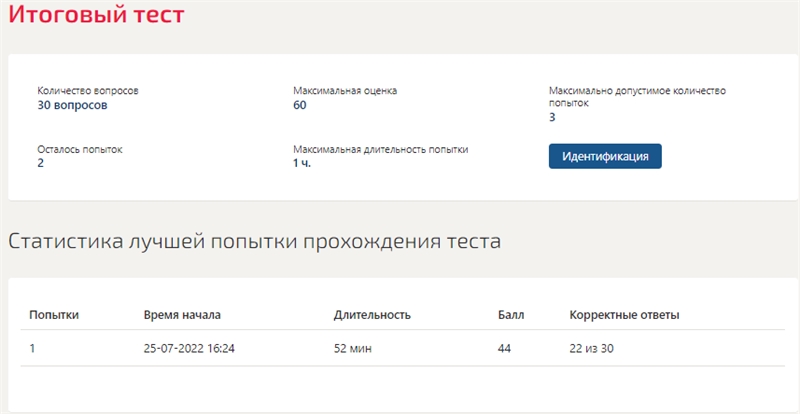Select the maximum score value 60
This screenshot has height=414, width=800.
coord(299,106)
